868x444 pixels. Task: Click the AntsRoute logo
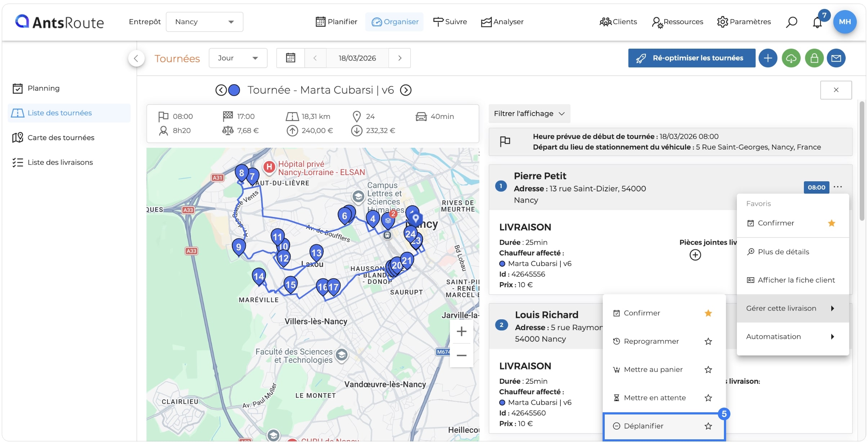(x=59, y=22)
